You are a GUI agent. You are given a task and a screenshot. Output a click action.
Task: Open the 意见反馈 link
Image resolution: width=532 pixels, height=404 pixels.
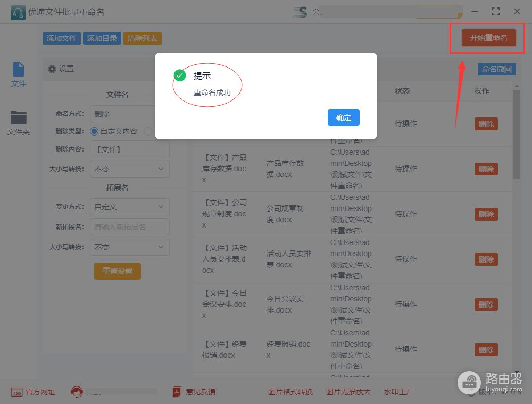pos(201,392)
